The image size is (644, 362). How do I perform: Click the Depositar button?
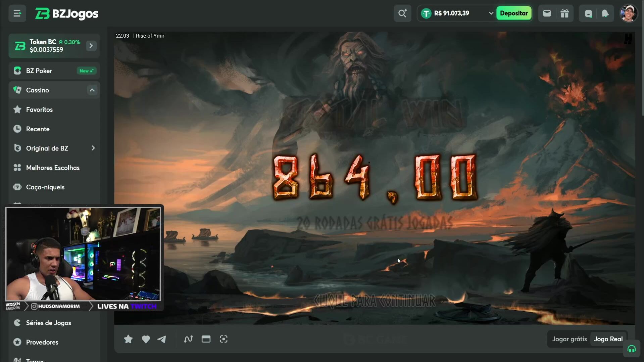pos(513,13)
